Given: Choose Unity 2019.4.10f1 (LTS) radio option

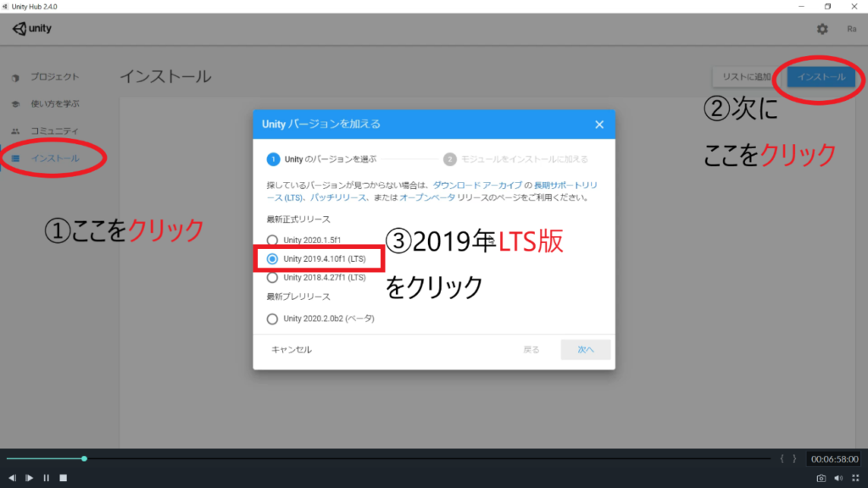Looking at the screenshot, I should [x=272, y=259].
